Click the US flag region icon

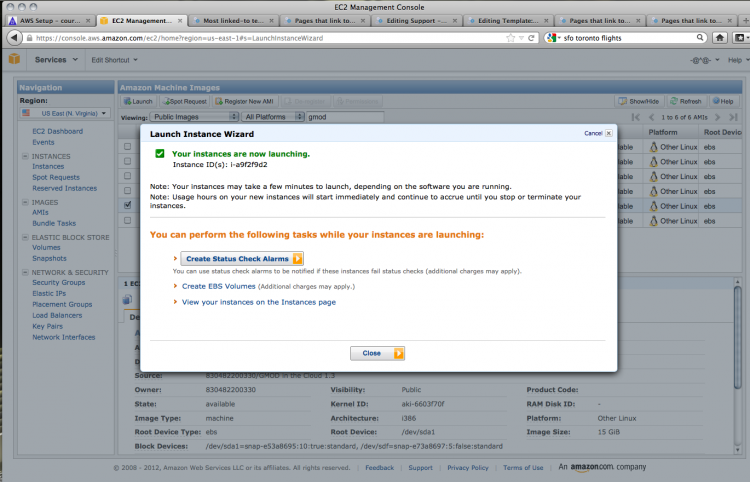[26, 113]
